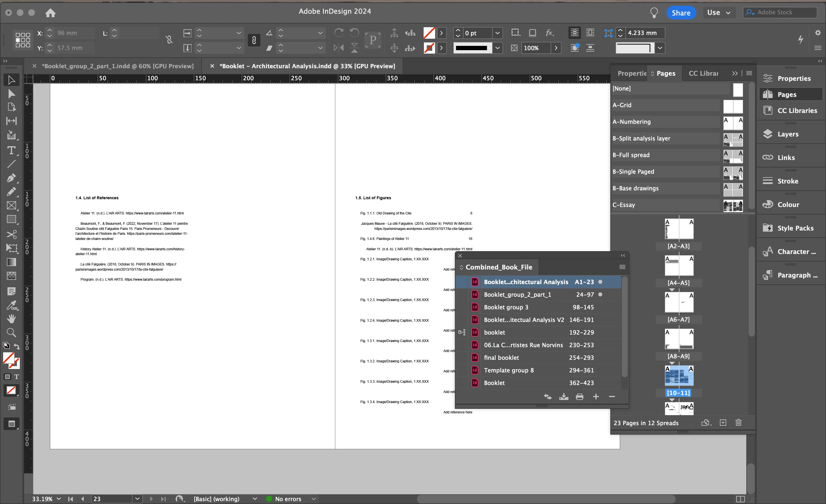This screenshot has height=504, width=826.
Task: Select the Zoom tool in toolbar
Action: tap(11, 333)
